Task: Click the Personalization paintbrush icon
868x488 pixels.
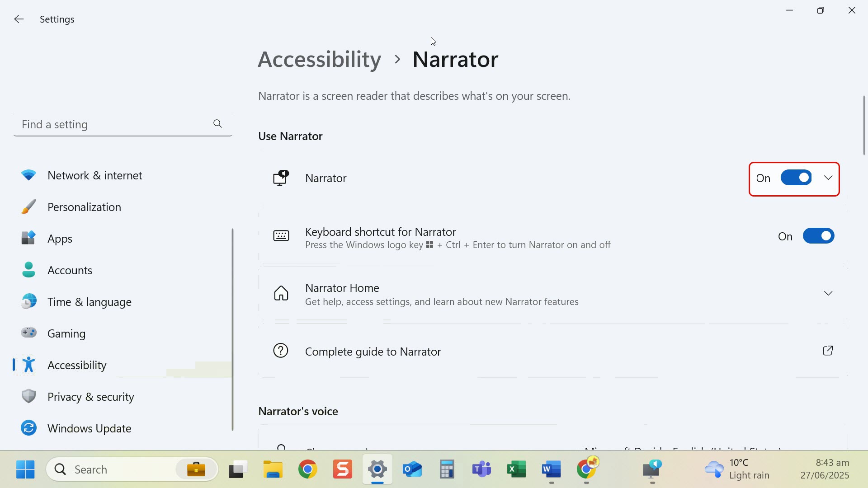Action: click(28, 207)
